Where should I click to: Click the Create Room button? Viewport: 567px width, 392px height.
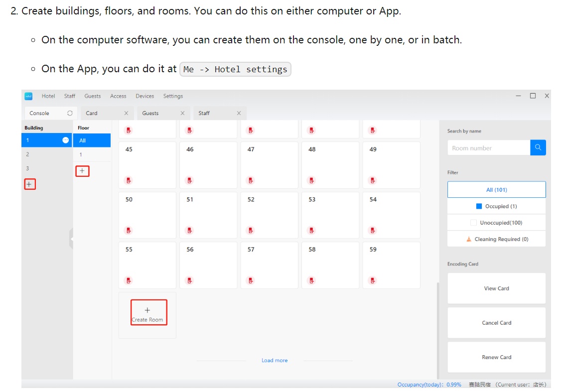pyautogui.click(x=148, y=313)
